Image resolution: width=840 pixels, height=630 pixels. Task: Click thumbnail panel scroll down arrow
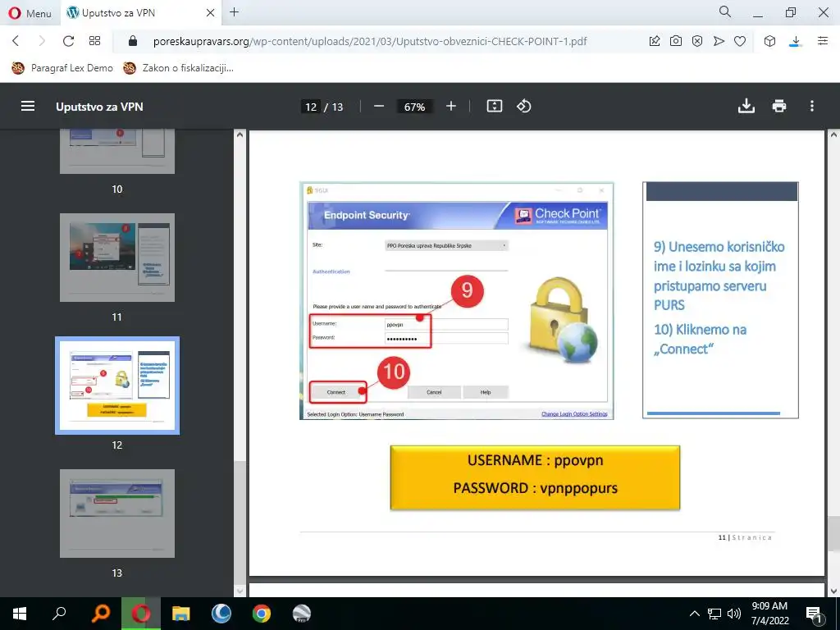pos(240,591)
